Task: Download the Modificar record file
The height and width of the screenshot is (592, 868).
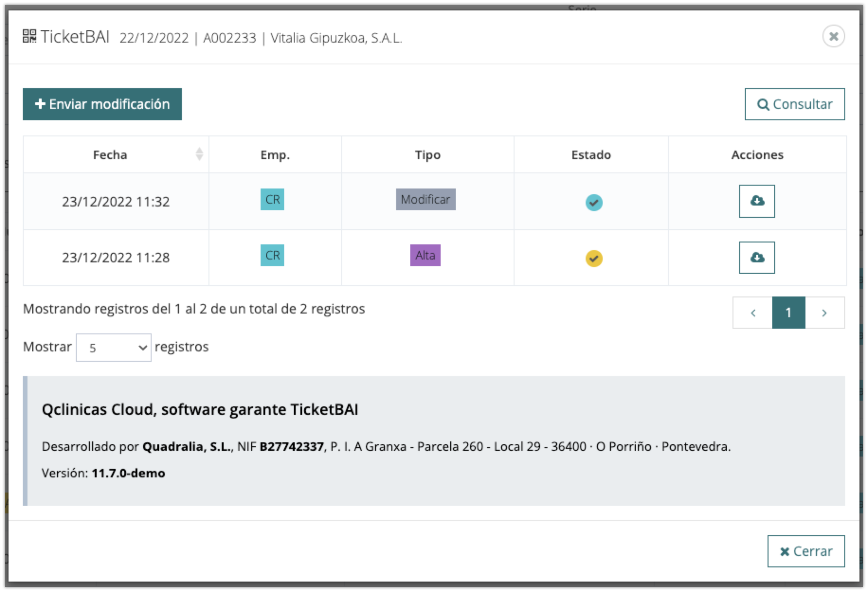Action: [757, 201]
